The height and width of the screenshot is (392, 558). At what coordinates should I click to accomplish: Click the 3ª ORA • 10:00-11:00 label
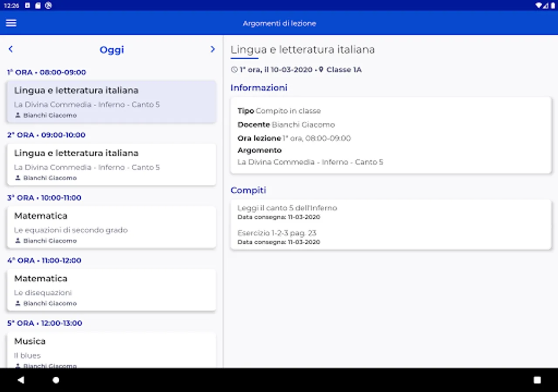pyautogui.click(x=44, y=198)
